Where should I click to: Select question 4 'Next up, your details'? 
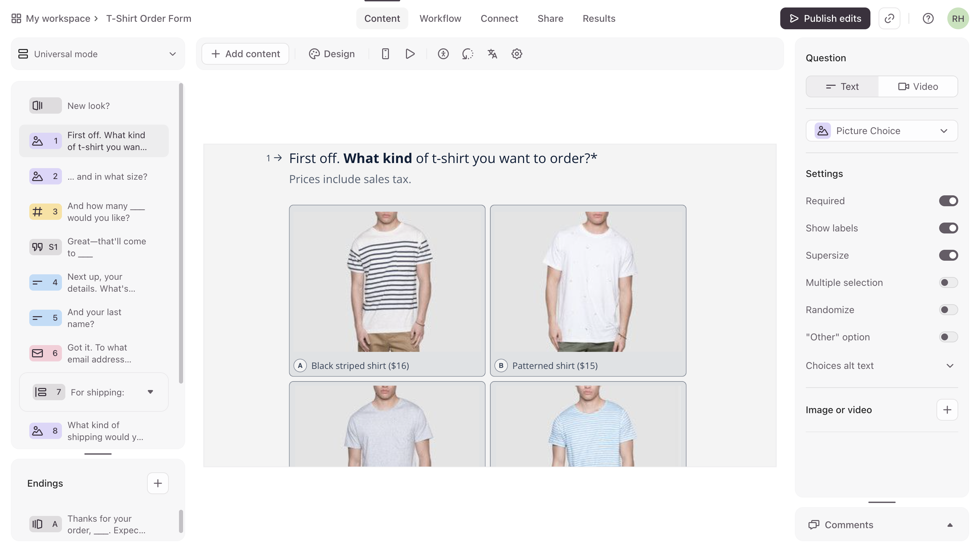(x=94, y=282)
